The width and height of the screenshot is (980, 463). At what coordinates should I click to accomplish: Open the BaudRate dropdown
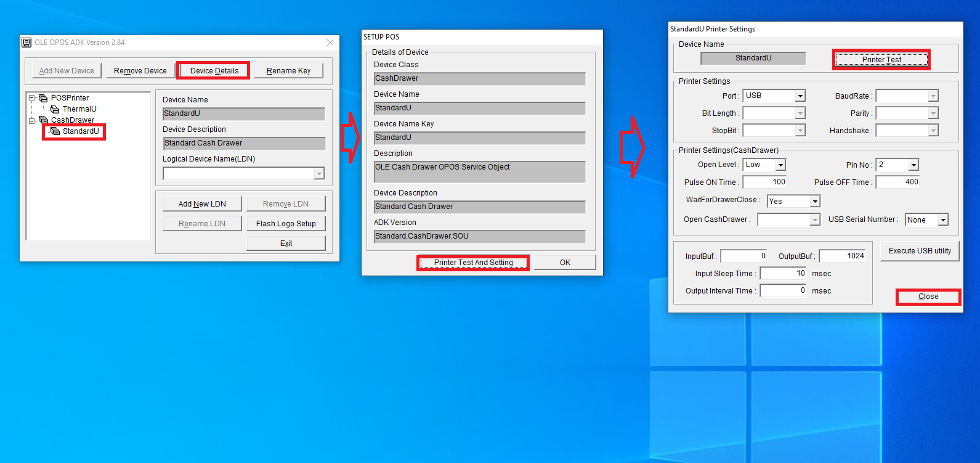(x=933, y=96)
